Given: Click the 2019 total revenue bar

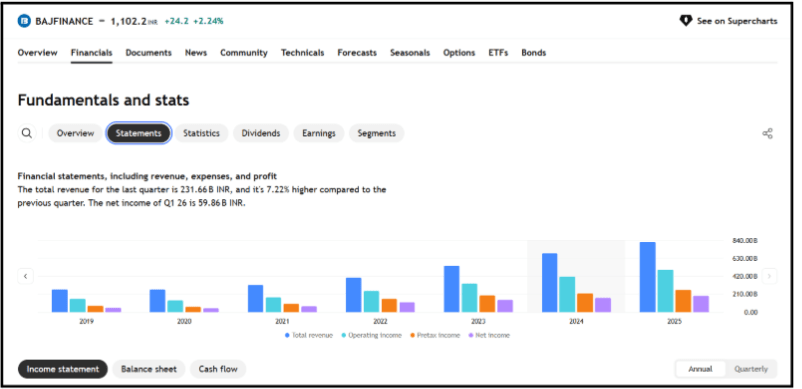Looking at the screenshot, I should point(60,301).
